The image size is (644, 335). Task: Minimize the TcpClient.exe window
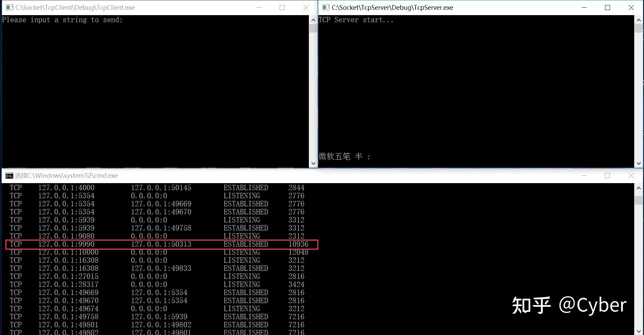259,7
